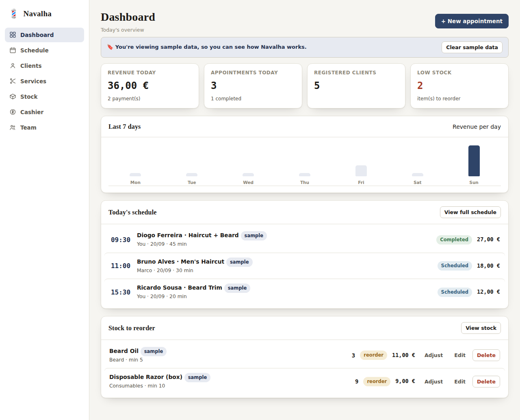Click the Friday revenue bar
The image size is (520, 420).
[361, 171]
